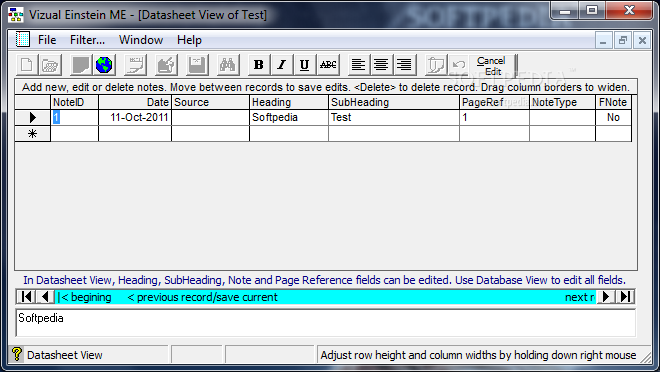
Task: Select the Source column header
Action: [x=210, y=102]
